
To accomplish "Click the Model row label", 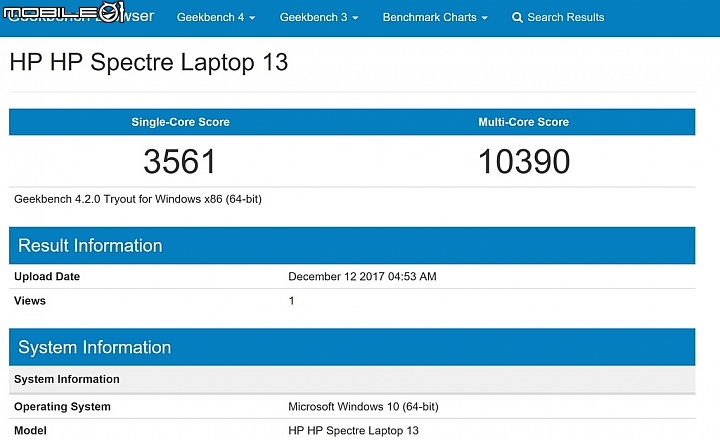I will coord(30,430).
